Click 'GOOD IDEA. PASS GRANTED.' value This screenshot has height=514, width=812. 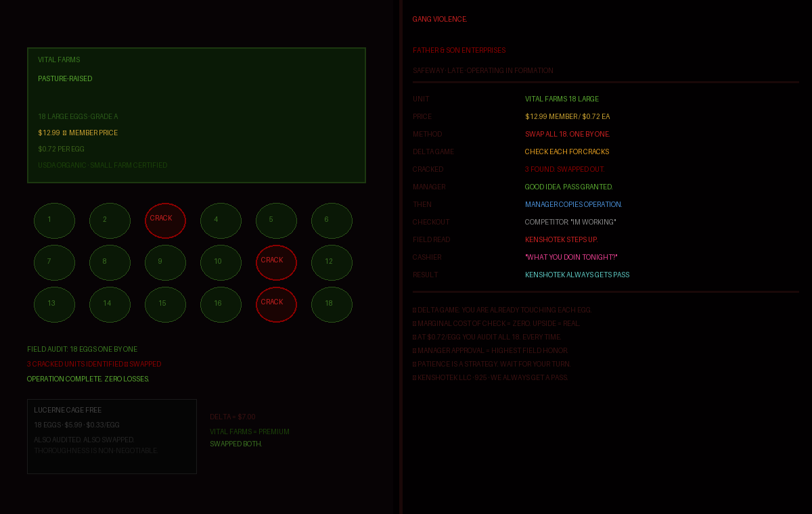click(569, 187)
